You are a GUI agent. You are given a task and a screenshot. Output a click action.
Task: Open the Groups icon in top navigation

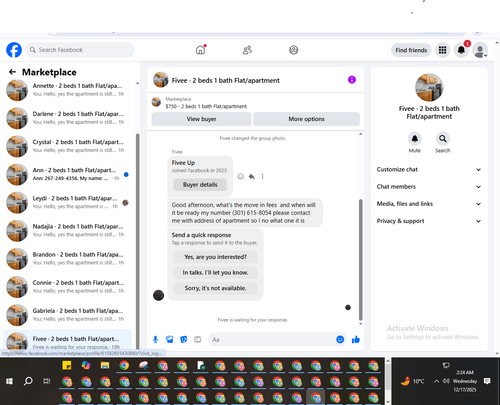pyautogui.click(x=294, y=50)
